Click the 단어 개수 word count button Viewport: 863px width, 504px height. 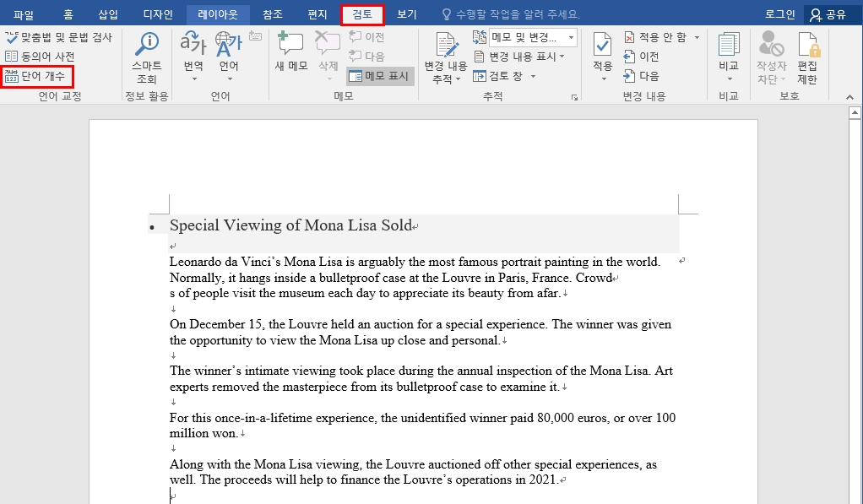[x=36, y=76]
